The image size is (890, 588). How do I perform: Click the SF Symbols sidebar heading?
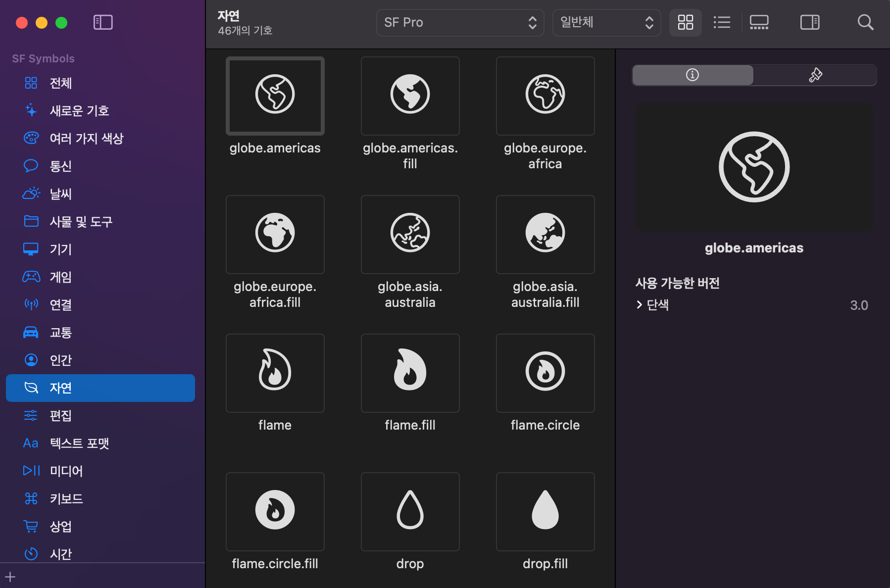pos(43,58)
